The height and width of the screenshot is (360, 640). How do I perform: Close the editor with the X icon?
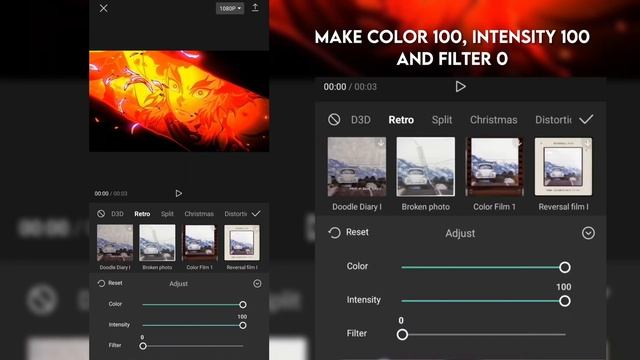[104, 8]
